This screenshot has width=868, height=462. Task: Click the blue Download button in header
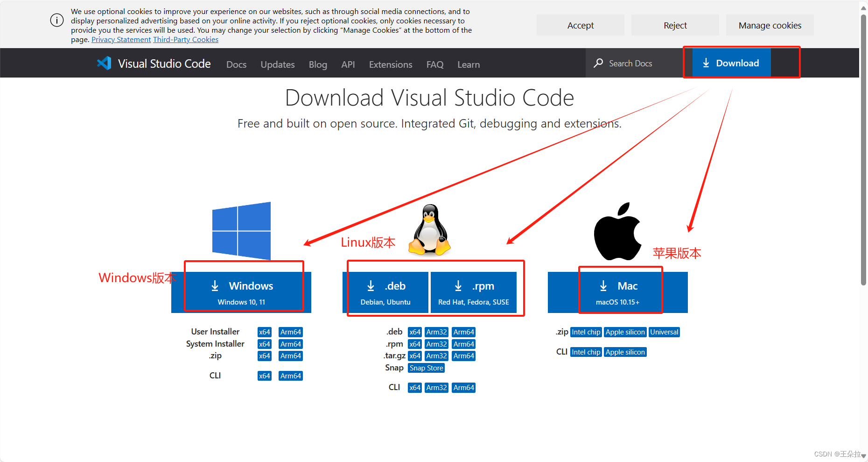[731, 63]
